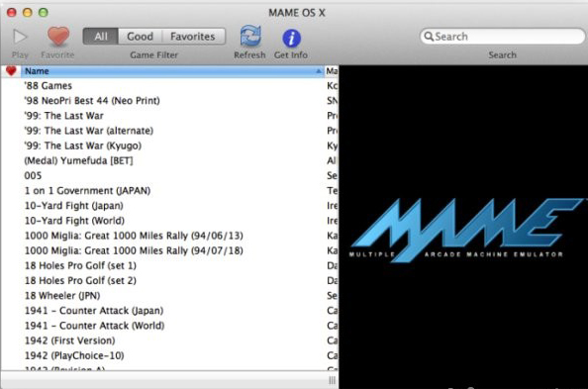Select the '88 Games row
The image size is (588, 389).
tap(169, 85)
